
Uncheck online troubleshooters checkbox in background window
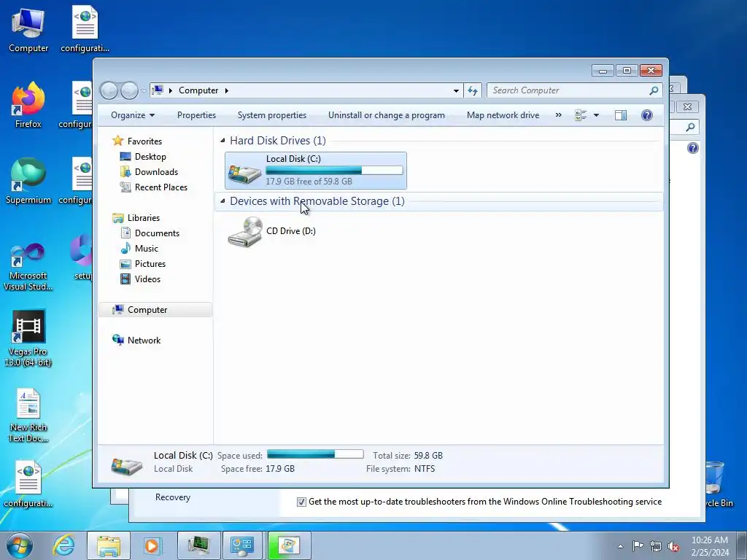[x=301, y=502]
